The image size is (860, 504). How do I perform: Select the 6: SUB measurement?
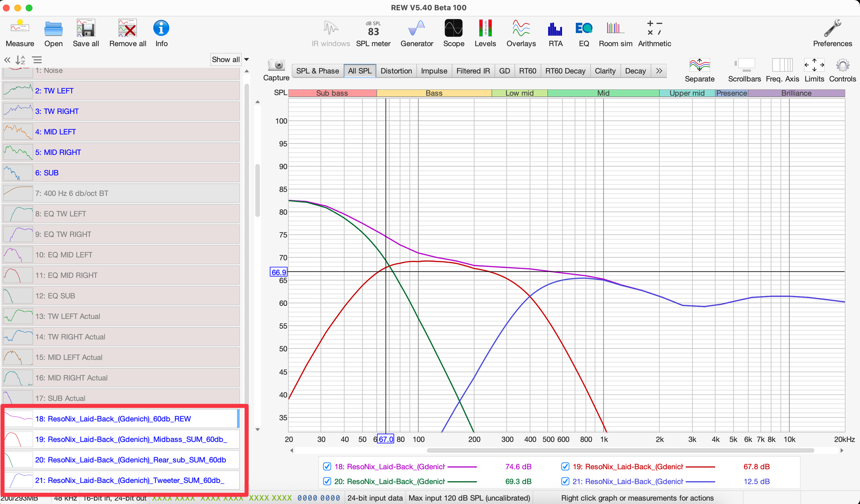(47, 173)
